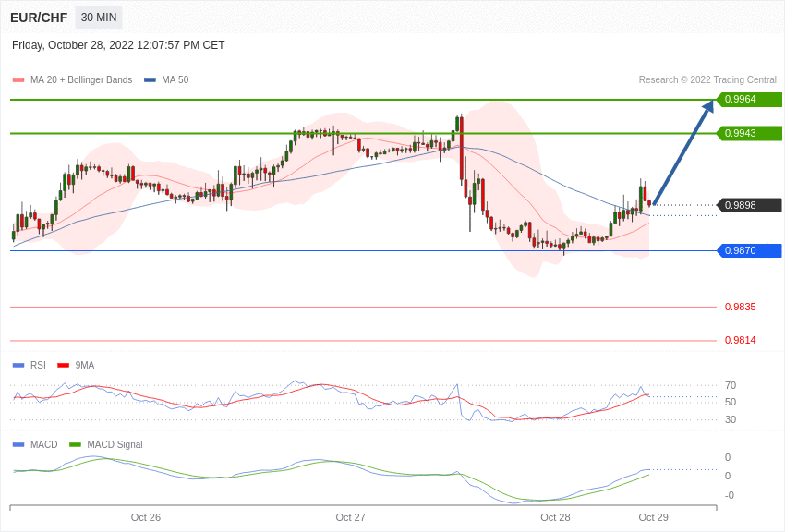The height and width of the screenshot is (532, 785).
Task: Click the 0.9870 pivot price tag
Action: 750,250
